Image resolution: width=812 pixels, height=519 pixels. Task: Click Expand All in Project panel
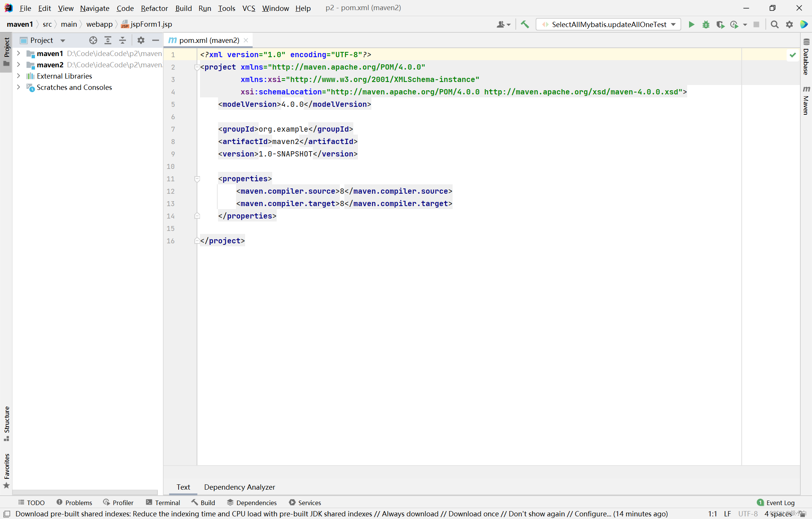click(108, 40)
